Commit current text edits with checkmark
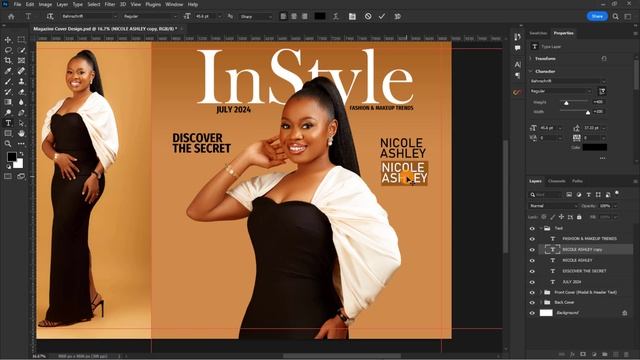Image resolution: width=640 pixels, height=360 pixels. pos(382,16)
